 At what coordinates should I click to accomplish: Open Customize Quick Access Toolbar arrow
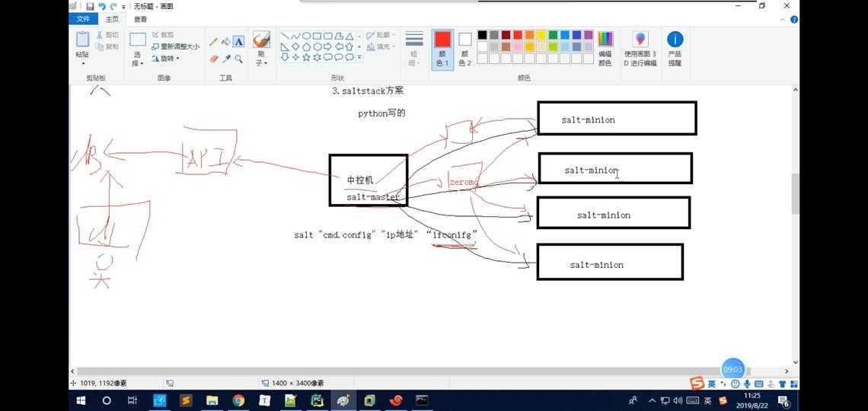[x=124, y=7]
